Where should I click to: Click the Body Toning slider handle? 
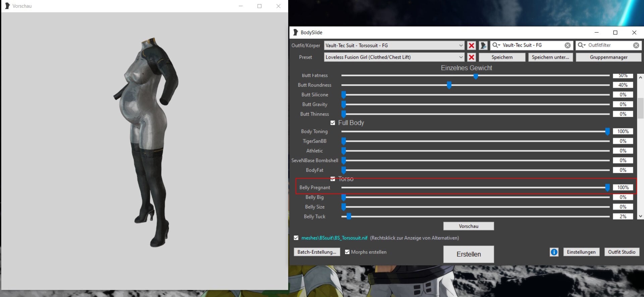[x=607, y=132]
